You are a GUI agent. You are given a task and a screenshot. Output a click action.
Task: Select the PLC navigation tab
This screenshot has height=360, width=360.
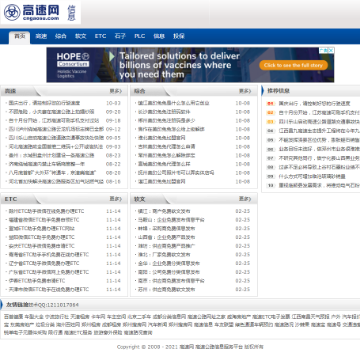pos(140,36)
